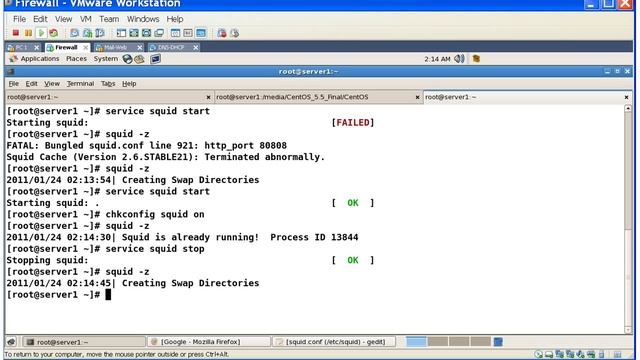The height and width of the screenshot is (360, 640).
Task: Launch the terminal from GNOME panel icon
Action: click(155, 59)
